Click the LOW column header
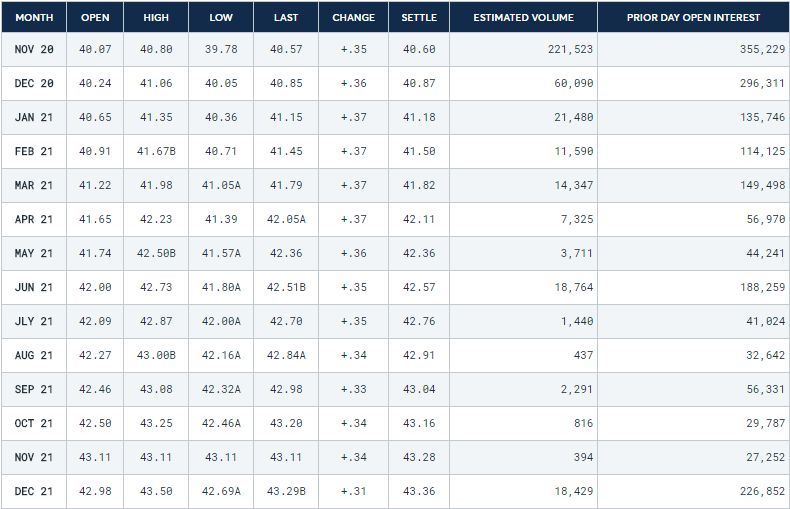 221,18
